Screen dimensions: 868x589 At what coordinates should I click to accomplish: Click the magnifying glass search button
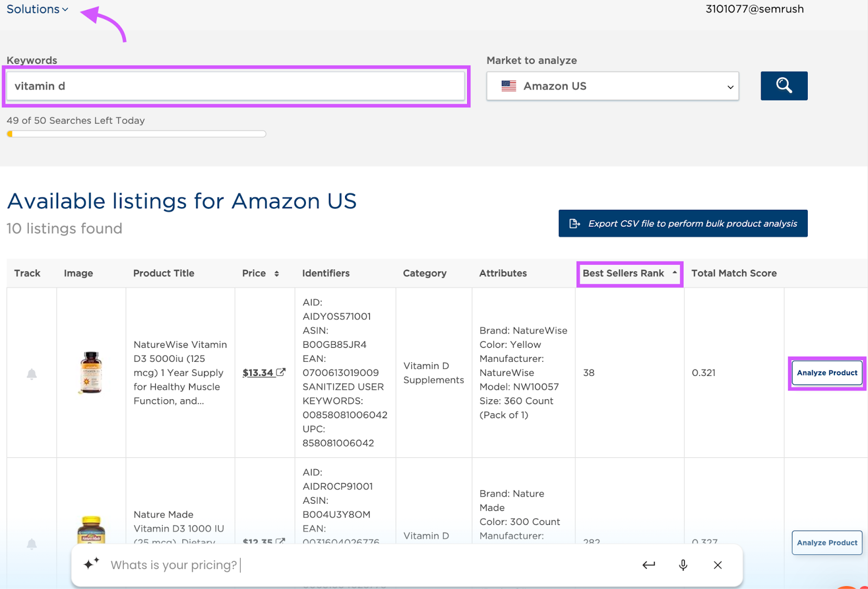coord(784,86)
